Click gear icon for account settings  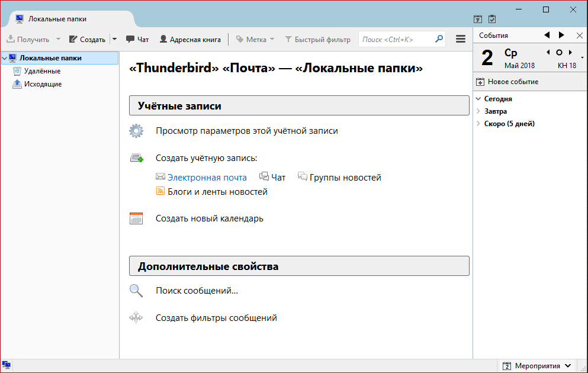[x=136, y=131]
